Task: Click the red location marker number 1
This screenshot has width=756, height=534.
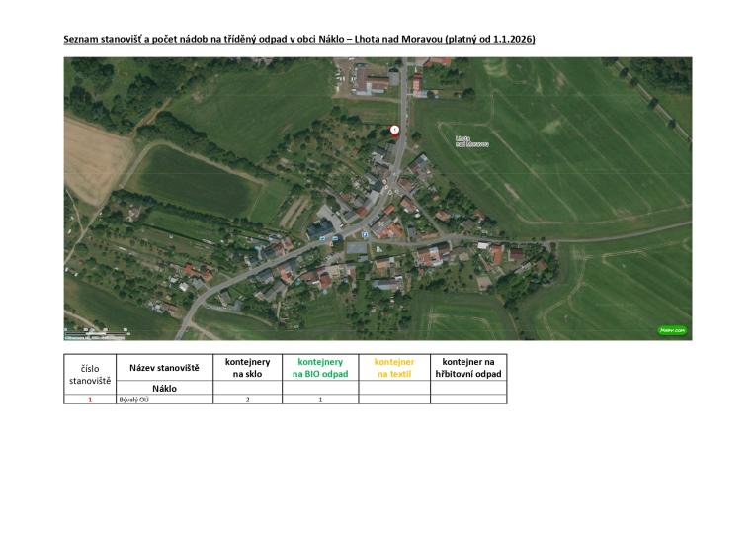Action: click(x=395, y=130)
